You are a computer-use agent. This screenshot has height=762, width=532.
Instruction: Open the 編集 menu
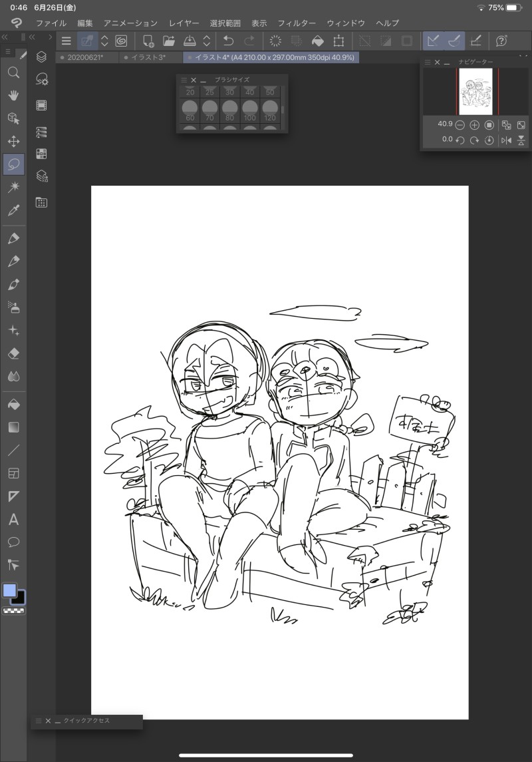pos(85,23)
